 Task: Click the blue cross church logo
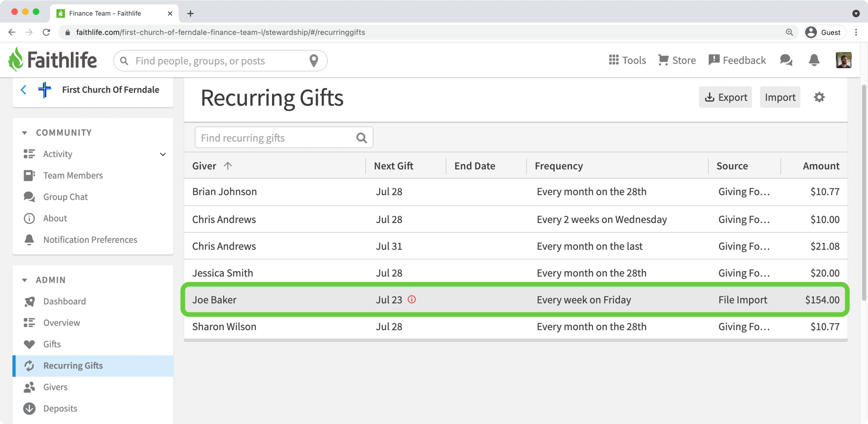(44, 90)
